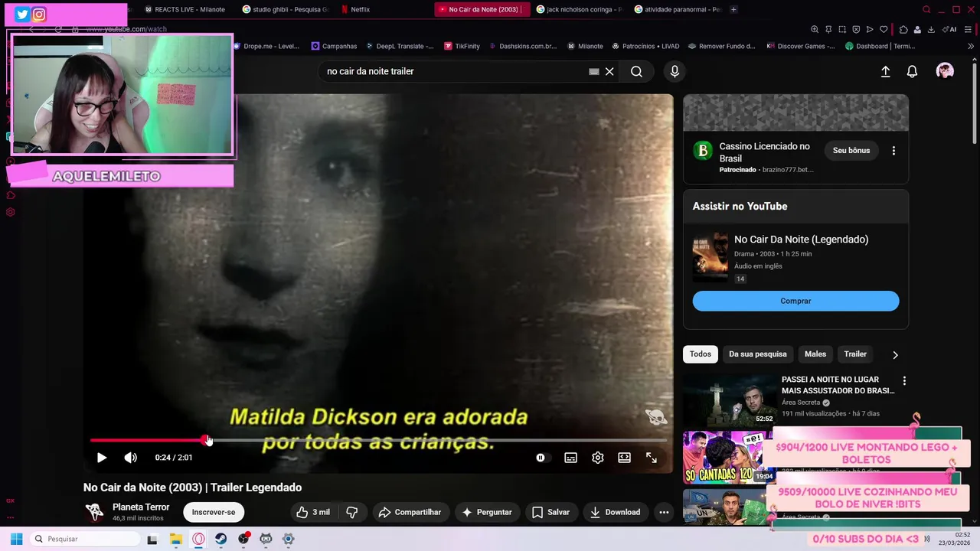This screenshot has width=980, height=551.
Task: Open ad blocker shield icon
Action: pos(856,29)
